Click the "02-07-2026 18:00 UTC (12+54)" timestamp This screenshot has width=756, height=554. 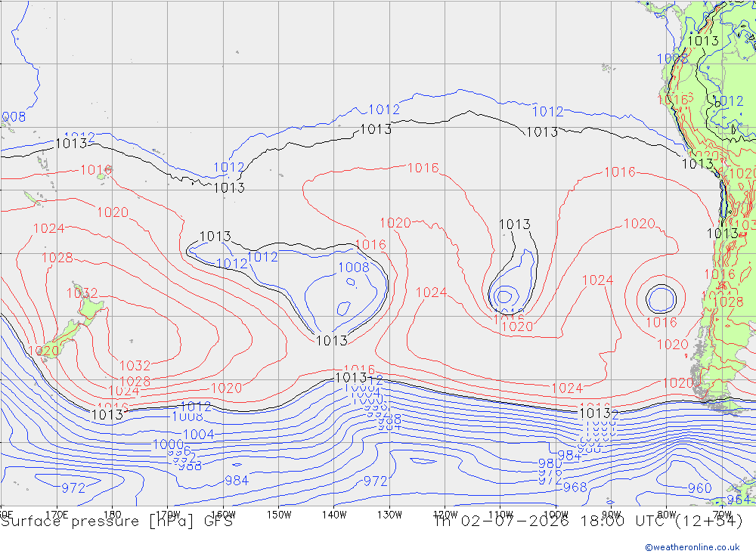[x=601, y=522]
